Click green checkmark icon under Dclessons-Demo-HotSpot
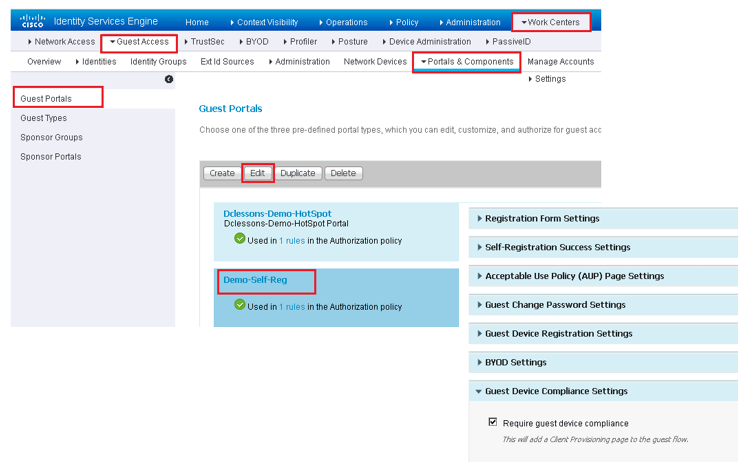The width and height of the screenshot is (738, 466). click(240, 239)
